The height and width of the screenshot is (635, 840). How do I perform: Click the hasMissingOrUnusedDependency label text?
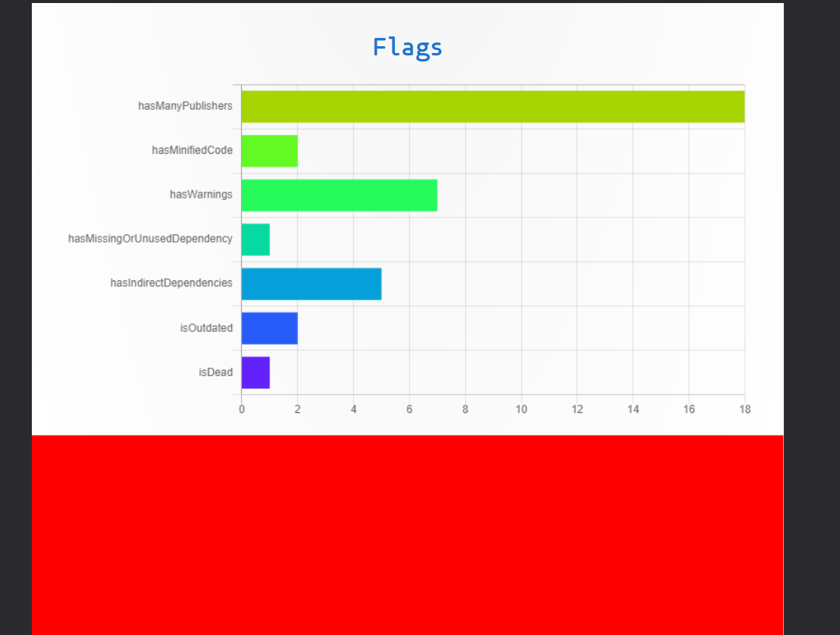150,239
